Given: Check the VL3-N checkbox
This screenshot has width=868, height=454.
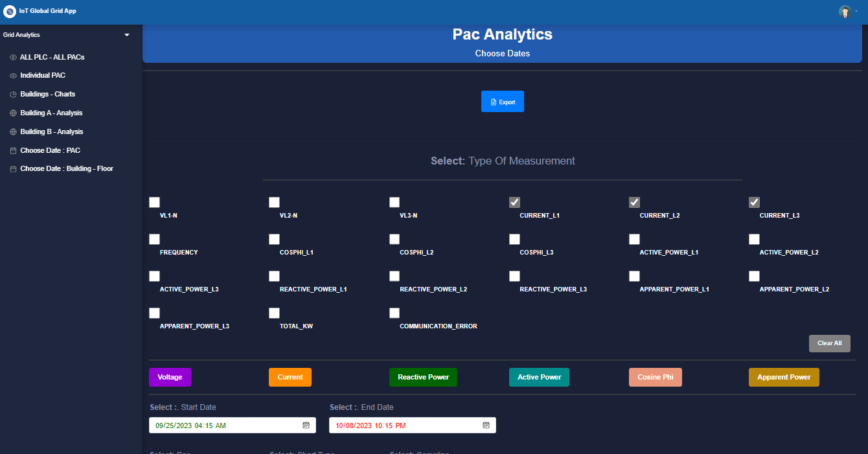Looking at the screenshot, I should (x=394, y=203).
